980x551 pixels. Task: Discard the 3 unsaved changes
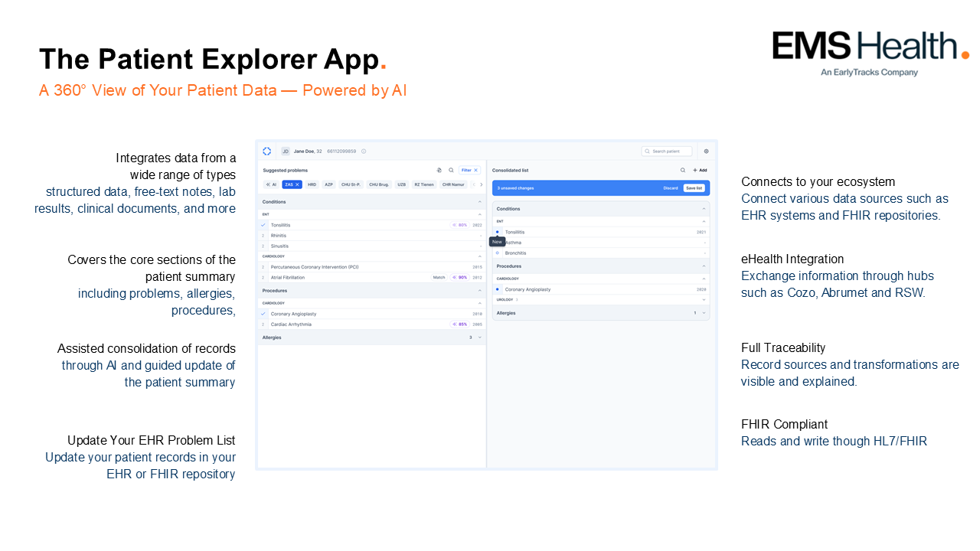click(670, 187)
